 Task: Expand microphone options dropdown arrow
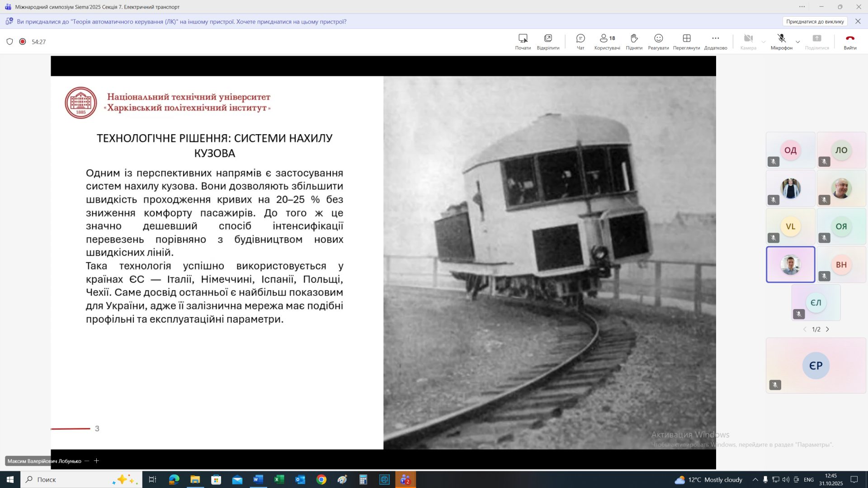point(798,42)
